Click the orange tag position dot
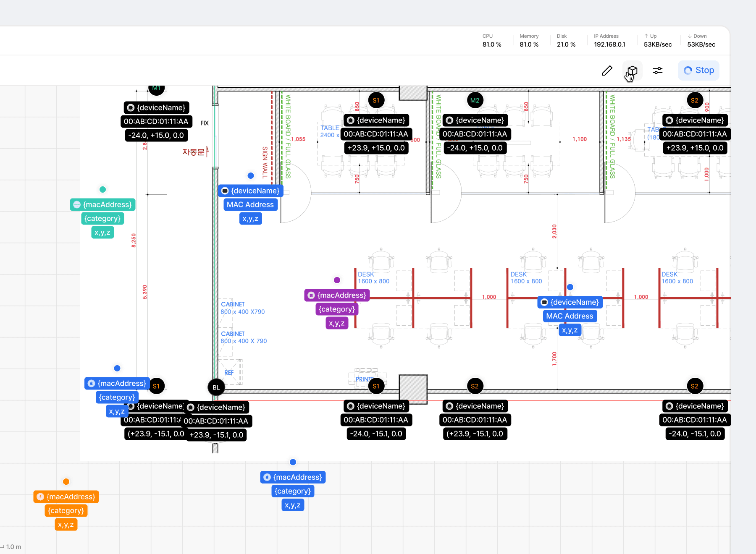This screenshot has height=554, width=756. coord(66,482)
